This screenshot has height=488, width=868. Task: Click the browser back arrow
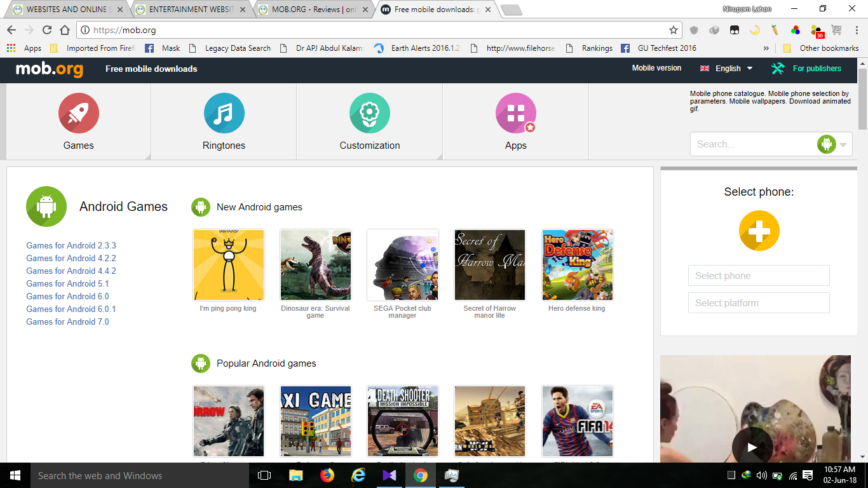tap(11, 30)
